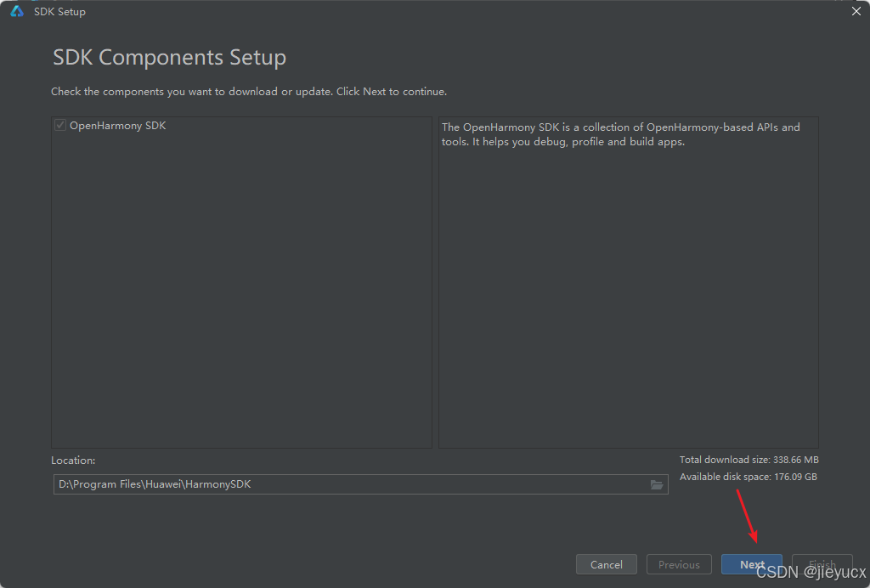Click the DevEco Studio logo icon
The image size is (870, 588).
click(17, 11)
